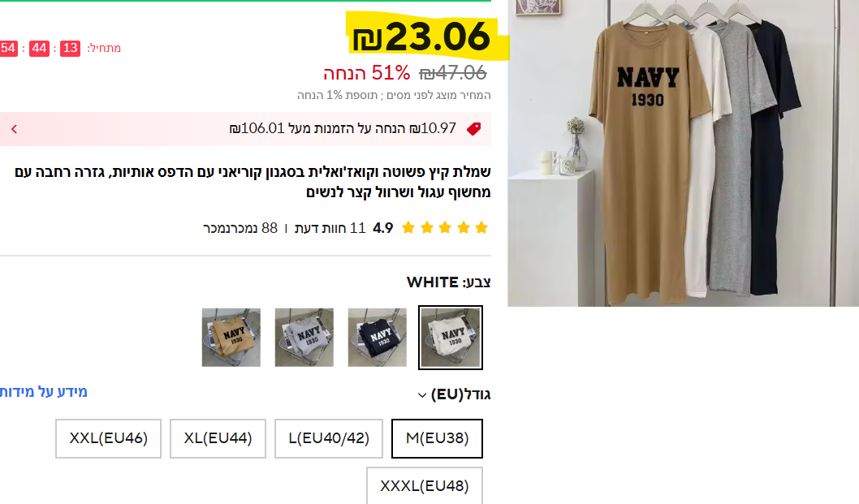Expand the EU size unit dropdown
The width and height of the screenshot is (859, 504).
(x=422, y=395)
